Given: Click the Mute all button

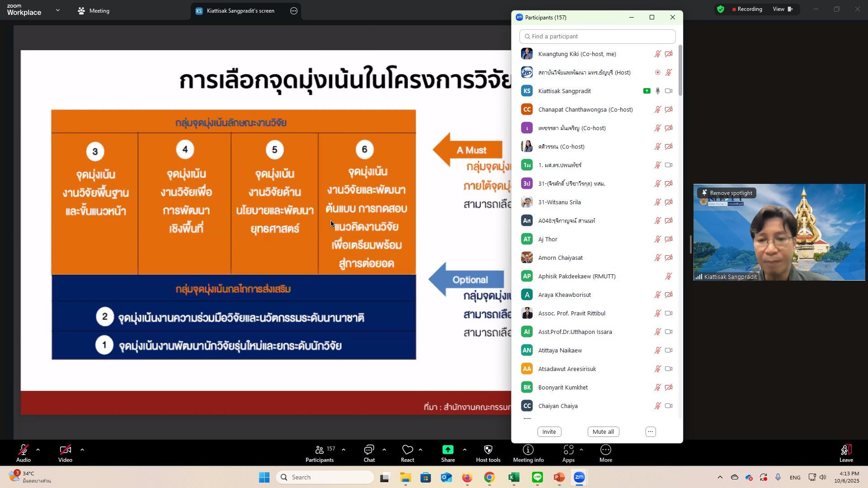Looking at the screenshot, I should 603,432.
